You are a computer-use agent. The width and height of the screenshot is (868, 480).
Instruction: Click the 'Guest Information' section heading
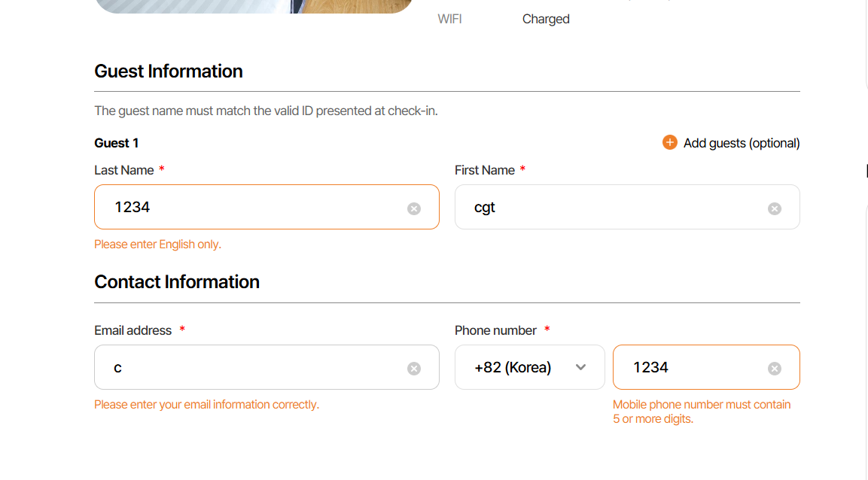(x=169, y=71)
